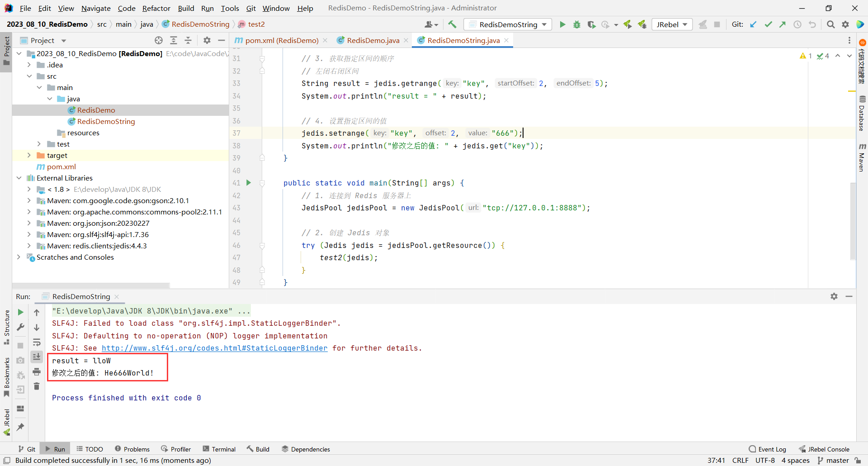Switch to RedisDemo.java editor tab
The width and height of the screenshot is (868, 466).
click(x=373, y=40)
